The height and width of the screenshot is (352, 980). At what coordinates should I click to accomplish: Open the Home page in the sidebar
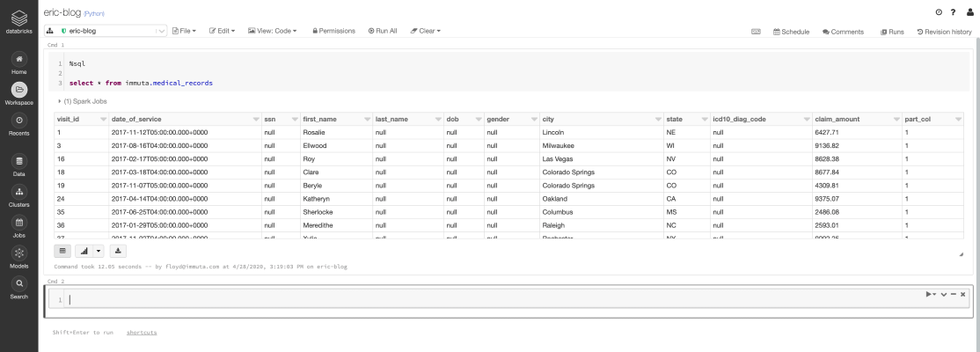point(18,60)
